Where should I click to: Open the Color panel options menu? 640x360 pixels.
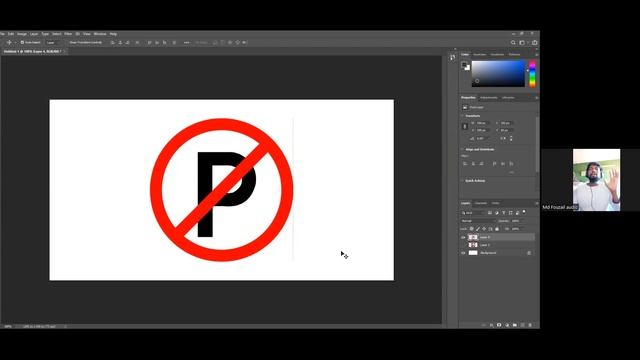(x=537, y=54)
